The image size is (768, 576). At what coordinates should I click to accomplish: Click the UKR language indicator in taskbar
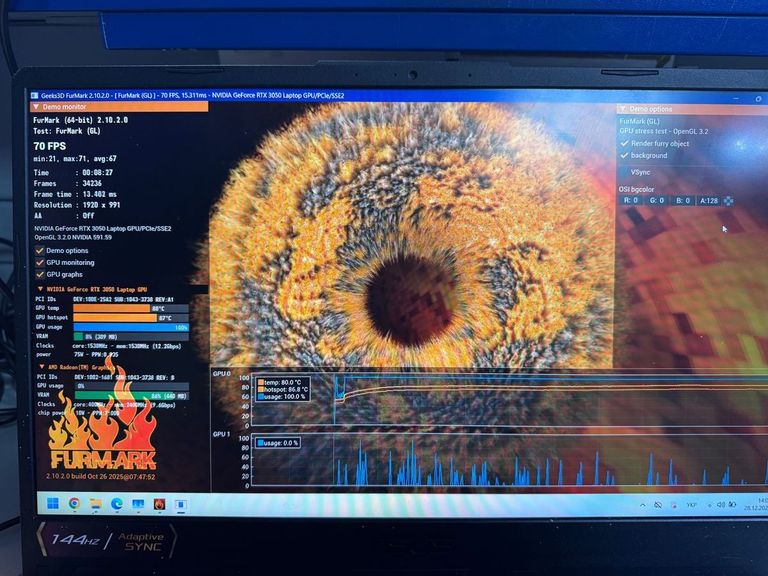tap(691, 507)
